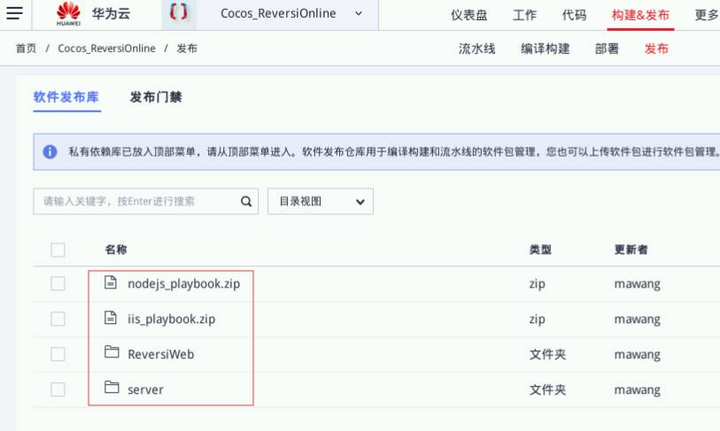Click 发布 in the breadcrumb
Screen dimensions: 720x431
(x=187, y=48)
